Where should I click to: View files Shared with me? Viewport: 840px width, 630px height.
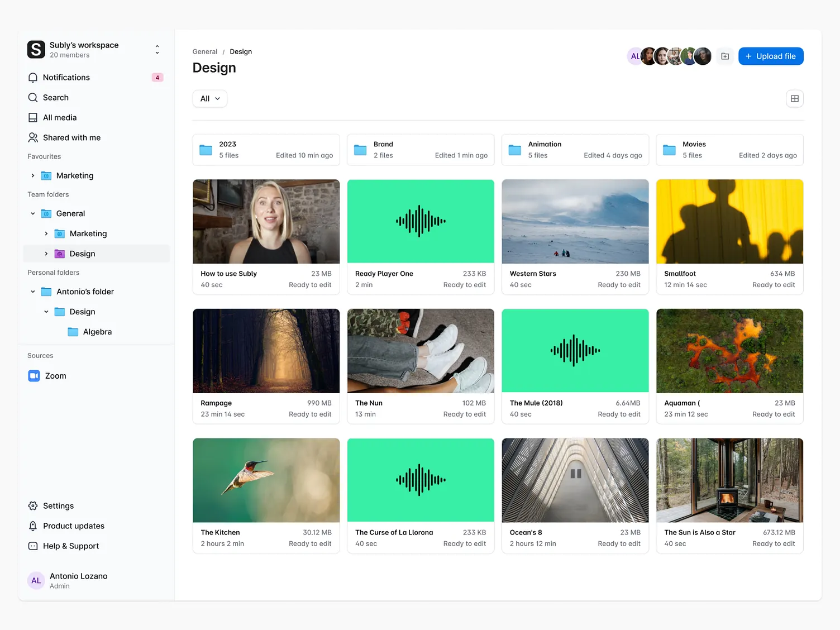point(71,137)
